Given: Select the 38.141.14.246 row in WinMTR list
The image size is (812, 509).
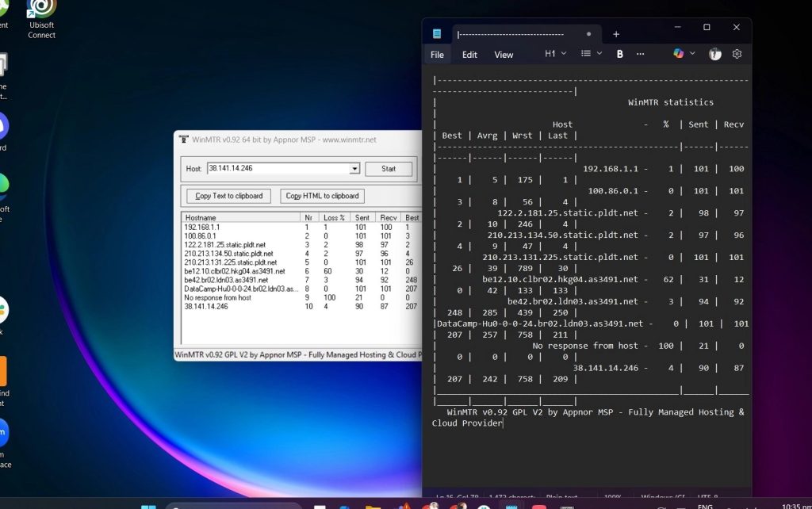Looking at the screenshot, I should [302, 307].
